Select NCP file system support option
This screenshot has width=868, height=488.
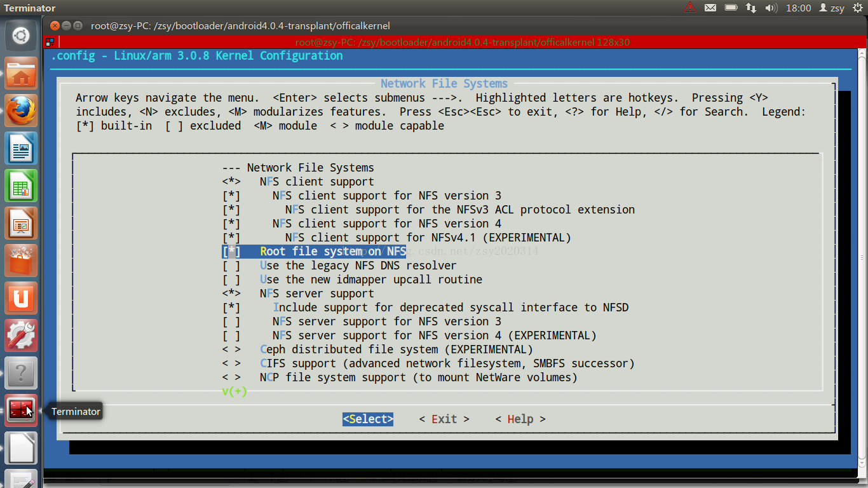tap(400, 377)
